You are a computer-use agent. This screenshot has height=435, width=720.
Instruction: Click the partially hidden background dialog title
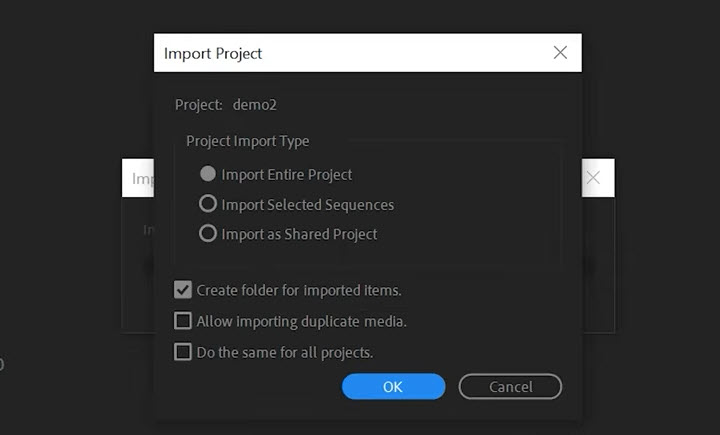(x=139, y=178)
